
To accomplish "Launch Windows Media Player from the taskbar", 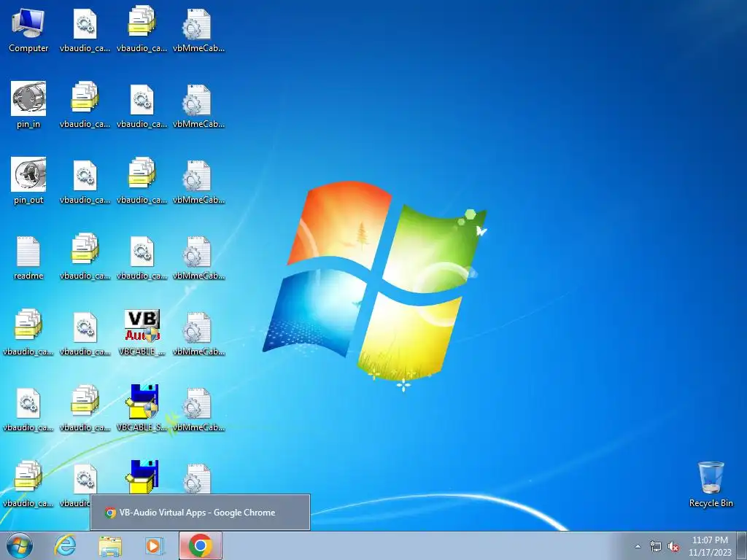I will click(x=154, y=545).
